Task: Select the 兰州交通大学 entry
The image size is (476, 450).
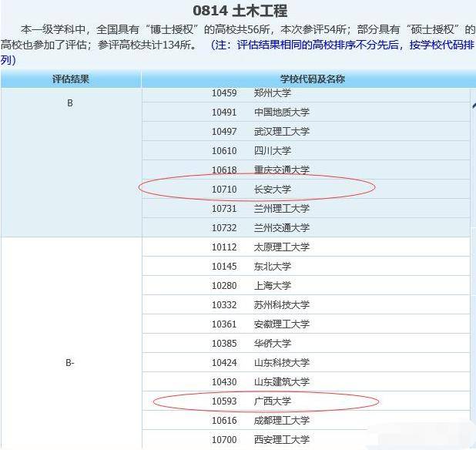Action: click(x=306, y=227)
